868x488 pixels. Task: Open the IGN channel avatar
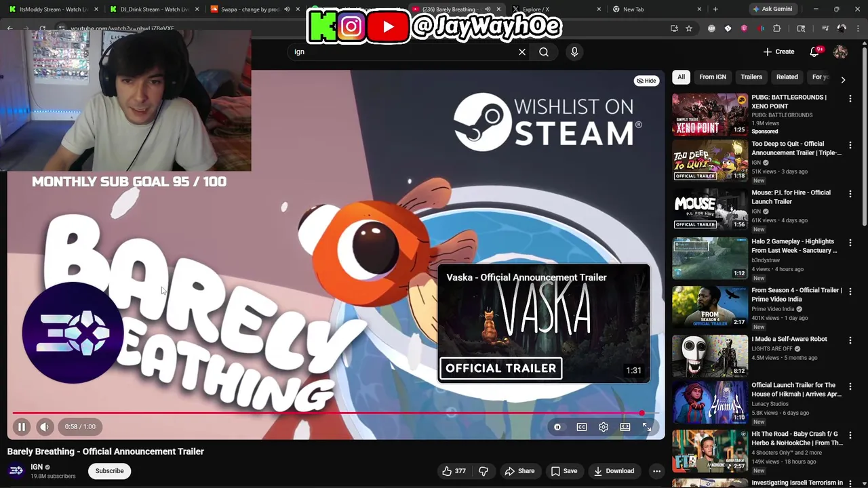(x=16, y=470)
